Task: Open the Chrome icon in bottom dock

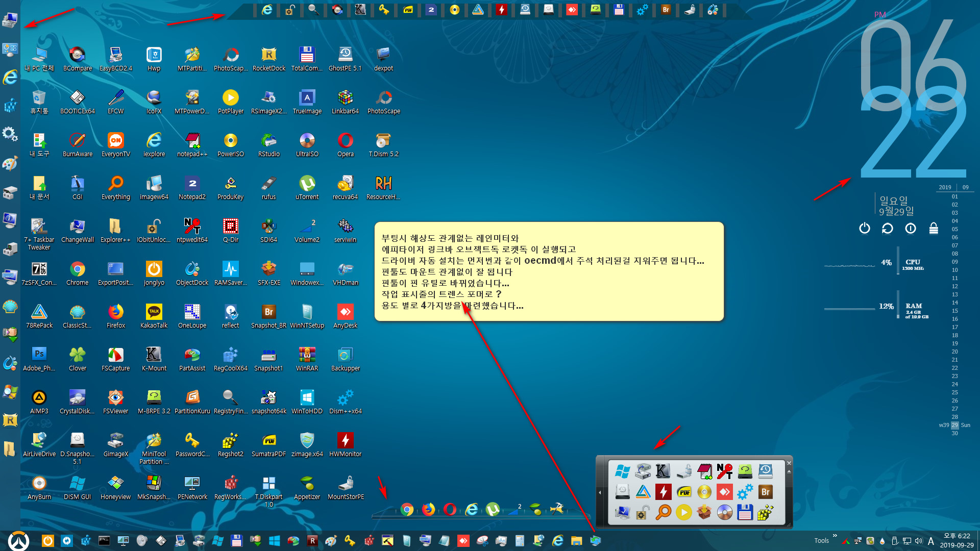Action: pyautogui.click(x=407, y=509)
